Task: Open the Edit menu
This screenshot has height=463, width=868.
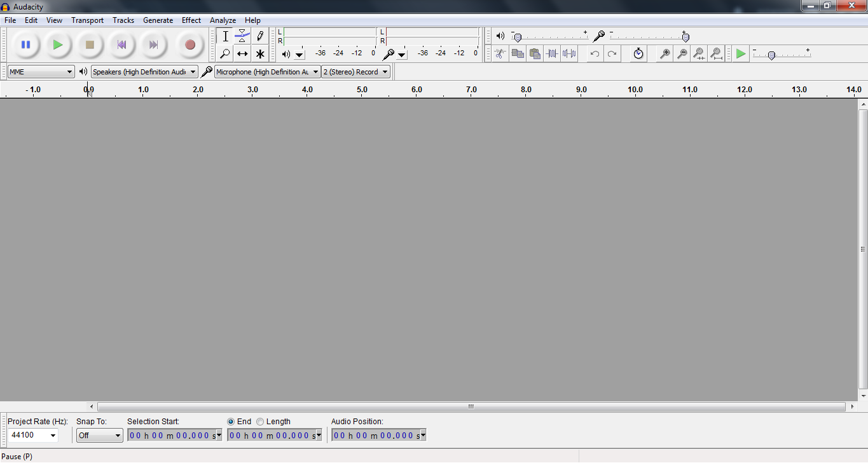Action: pos(31,20)
